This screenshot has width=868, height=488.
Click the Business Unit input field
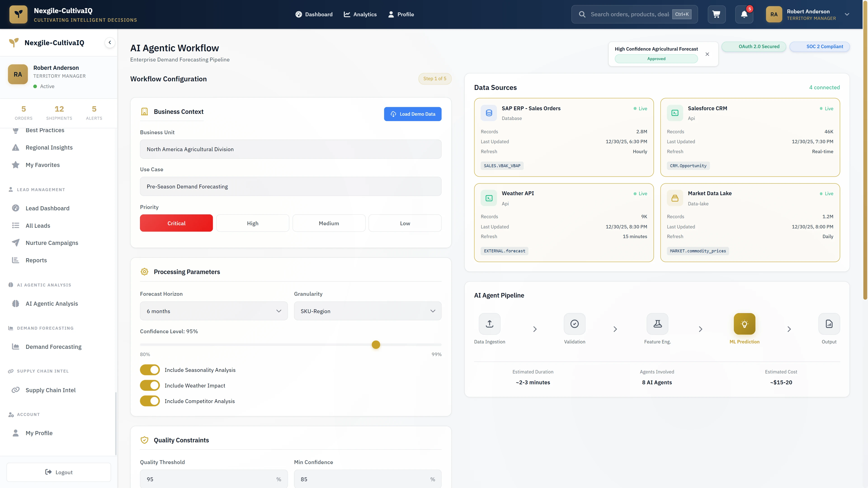[290, 149]
